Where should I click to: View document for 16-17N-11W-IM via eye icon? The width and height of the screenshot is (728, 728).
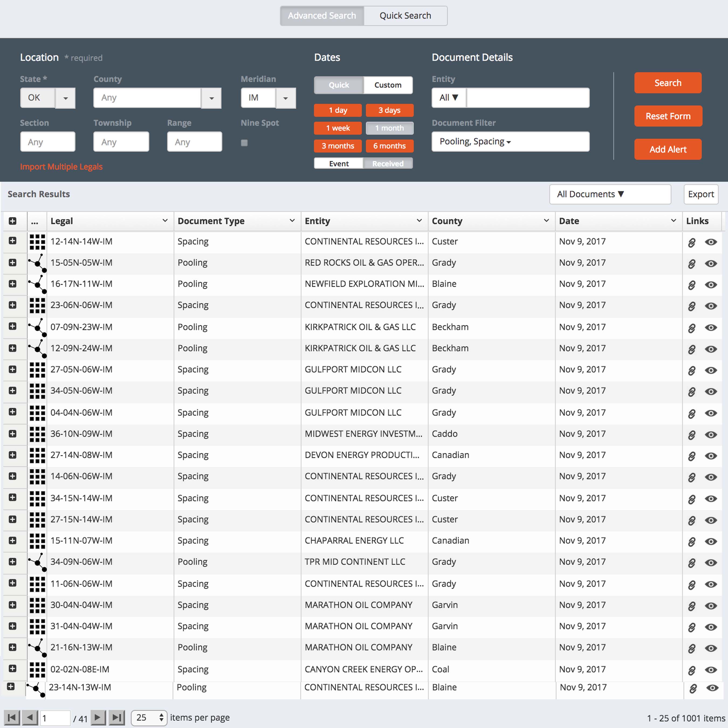[711, 284]
